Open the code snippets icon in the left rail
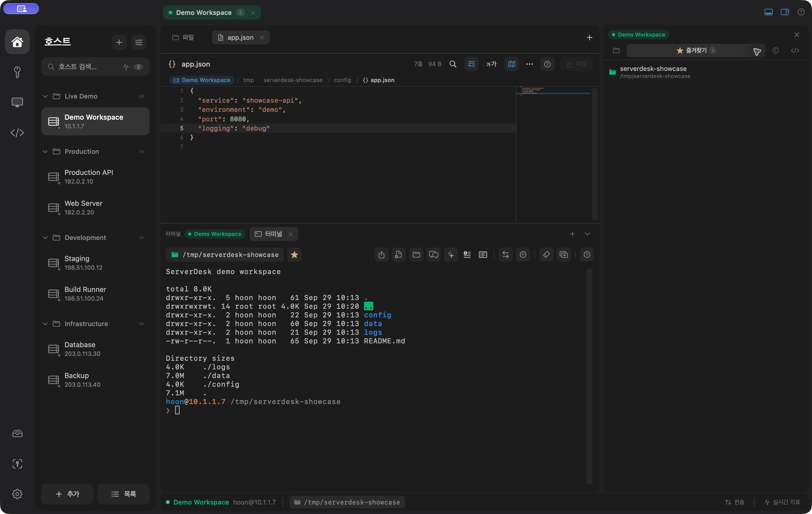Image resolution: width=812 pixels, height=514 pixels. (17, 133)
